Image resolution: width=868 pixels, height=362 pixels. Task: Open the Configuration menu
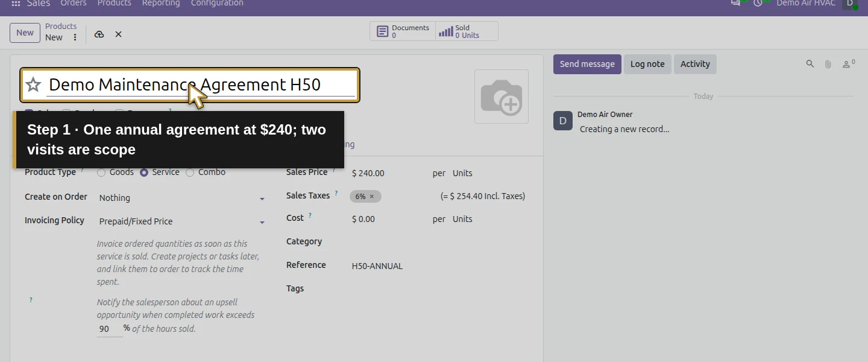217,4
